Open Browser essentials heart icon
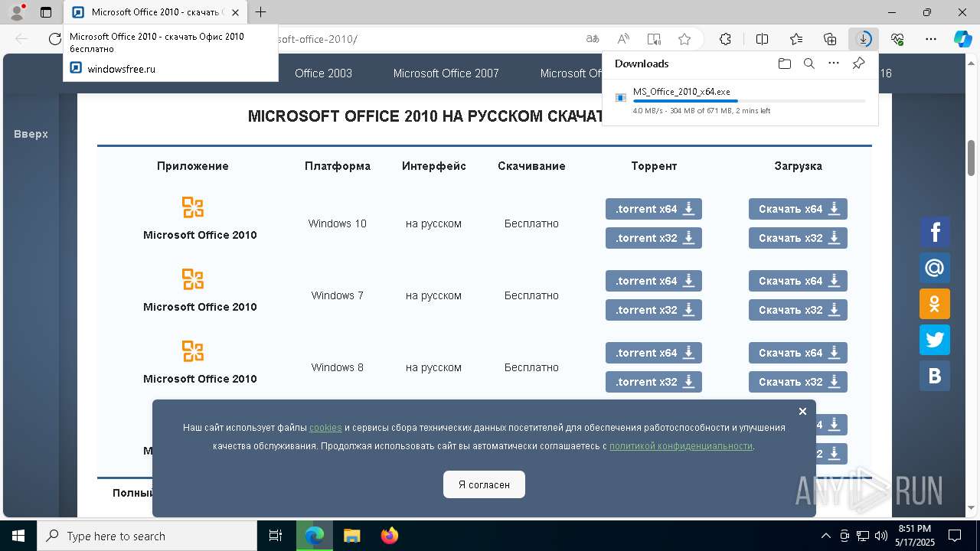 [897, 39]
